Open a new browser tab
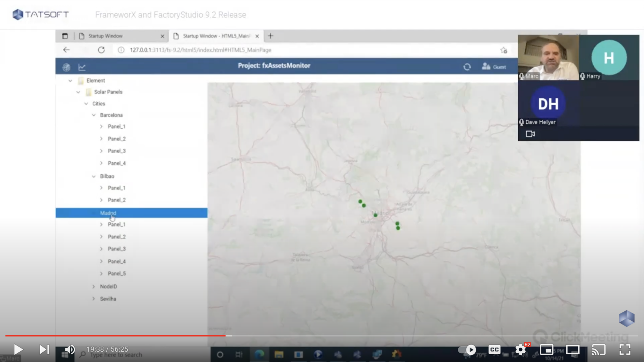The width and height of the screenshot is (644, 362). (x=271, y=36)
